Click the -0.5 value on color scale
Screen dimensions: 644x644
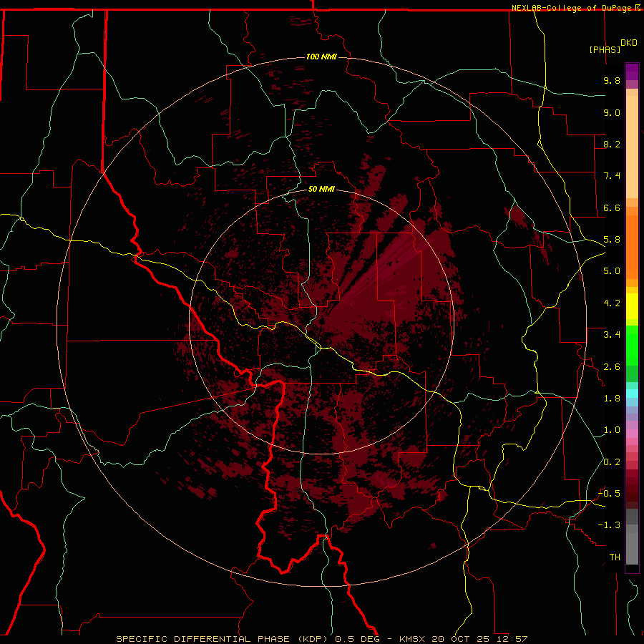click(609, 494)
